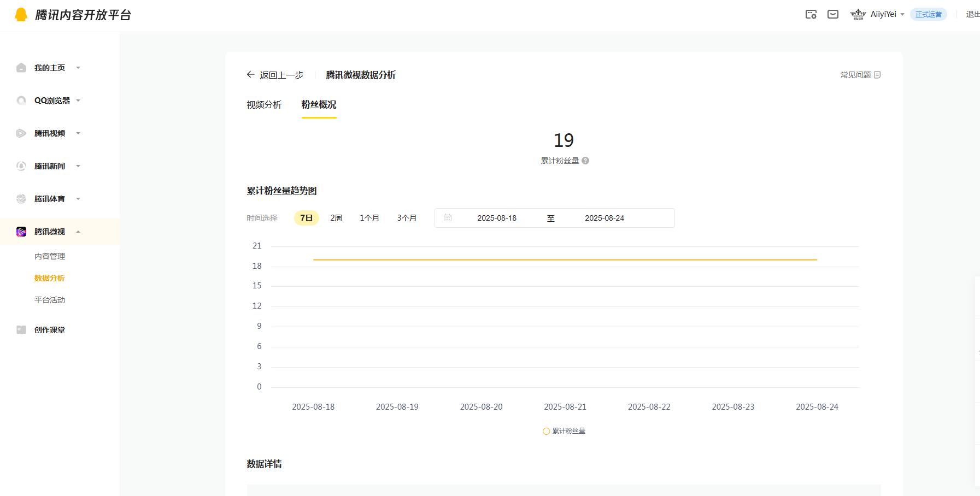Screen dimensions: 980x496
Task: Click the 数据详情 heading
Action: (x=264, y=464)
